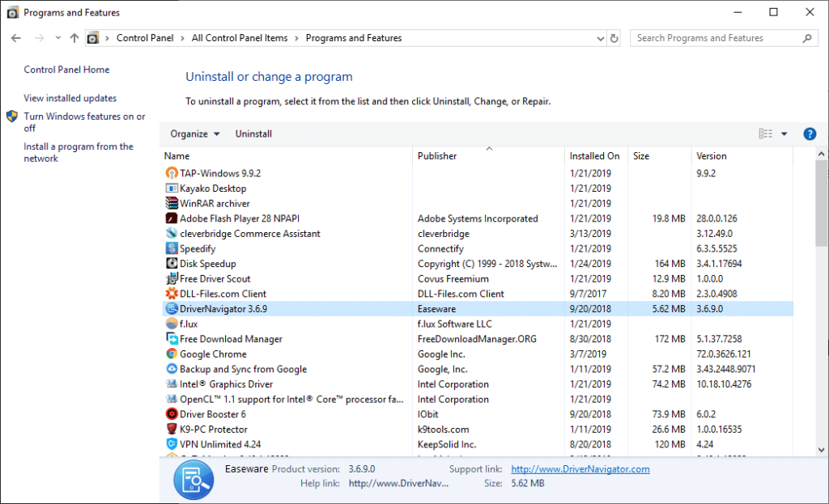
Task: Click the scrollbar up arrow
Action: pos(821,154)
